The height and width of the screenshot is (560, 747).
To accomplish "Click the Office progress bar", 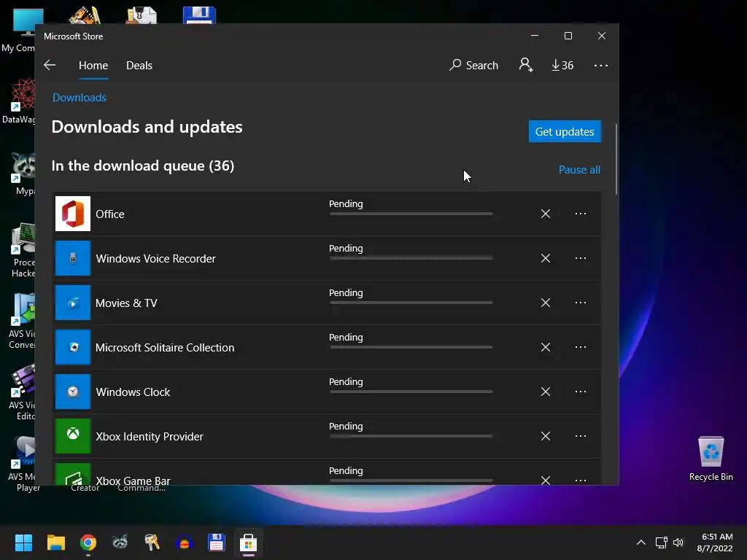I will (x=411, y=214).
